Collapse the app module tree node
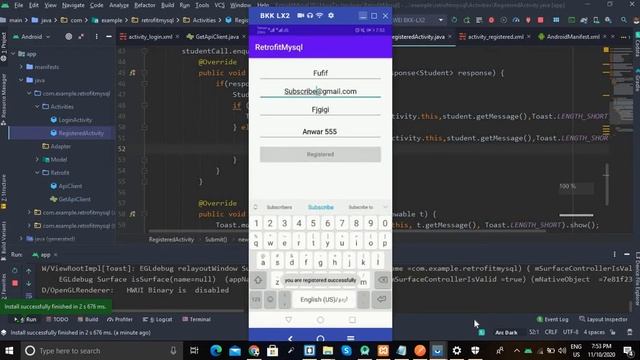The width and height of the screenshot is (640, 360). 13,54
